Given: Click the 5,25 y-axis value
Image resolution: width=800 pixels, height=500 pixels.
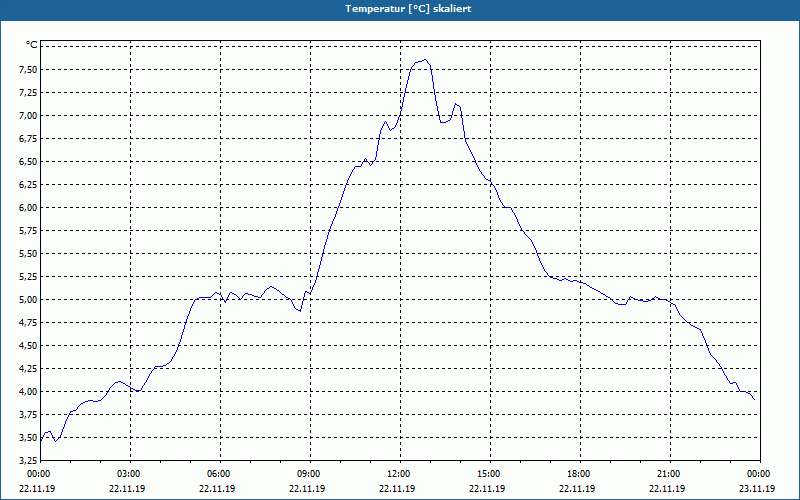Looking at the screenshot, I should [x=28, y=277].
